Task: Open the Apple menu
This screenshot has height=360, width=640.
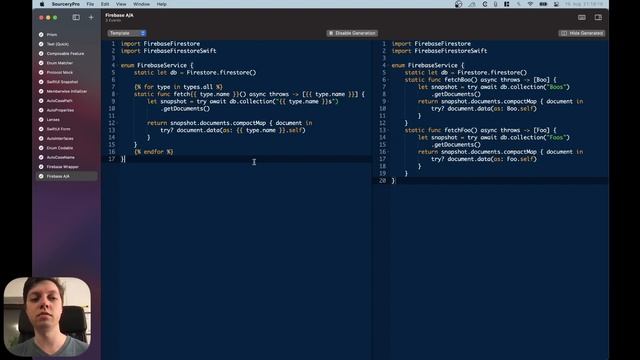Action: (42, 4)
